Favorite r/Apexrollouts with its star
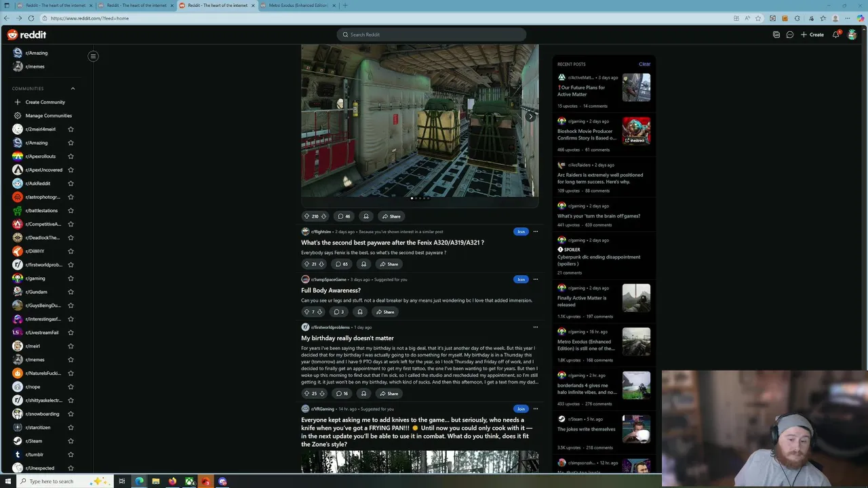The image size is (868, 488). (x=71, y=157)
